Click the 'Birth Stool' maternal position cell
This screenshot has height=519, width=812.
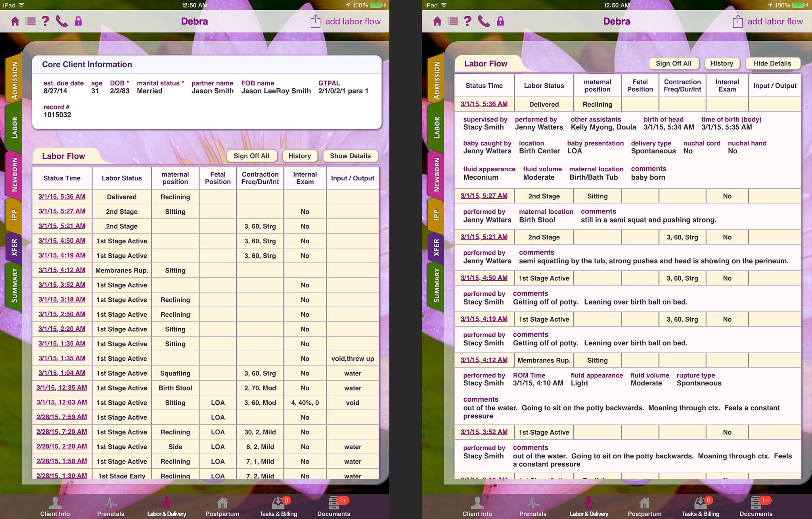(x=175, y=388)
